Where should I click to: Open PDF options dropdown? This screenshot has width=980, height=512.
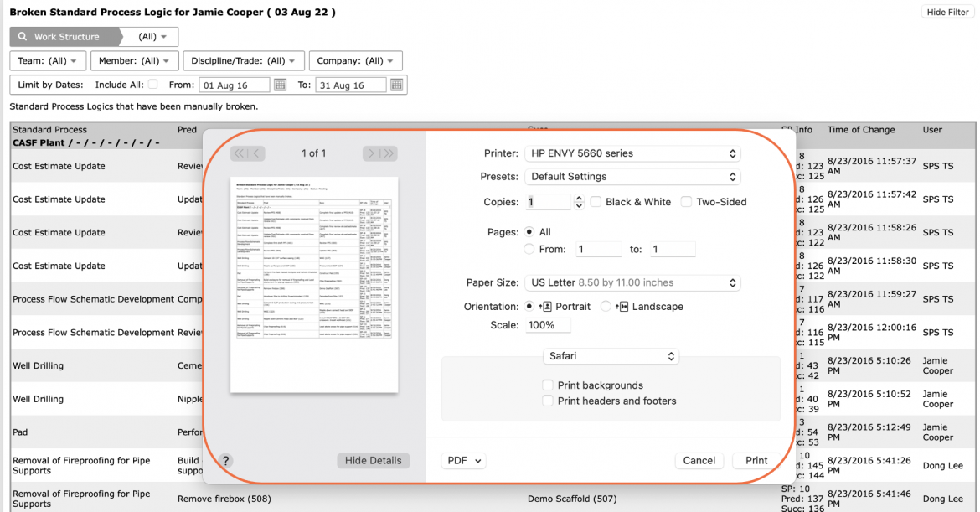(x=464, y=461)
